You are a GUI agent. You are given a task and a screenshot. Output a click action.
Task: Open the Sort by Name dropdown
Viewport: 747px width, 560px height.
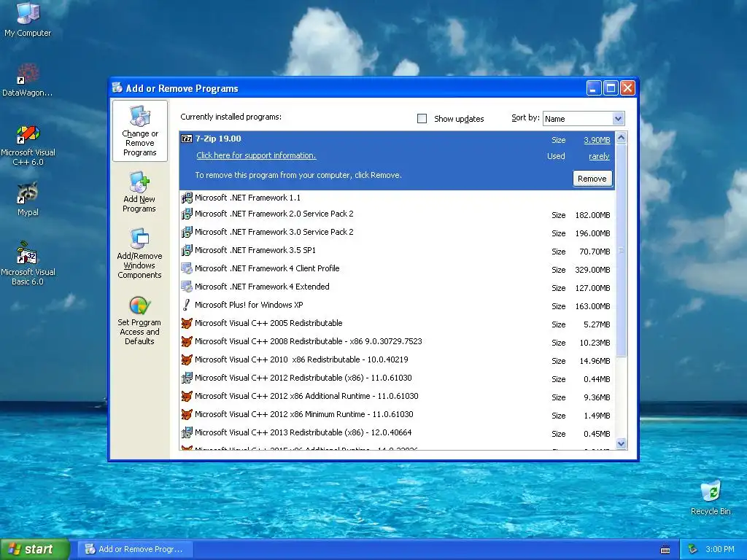[x=618, y=119]
